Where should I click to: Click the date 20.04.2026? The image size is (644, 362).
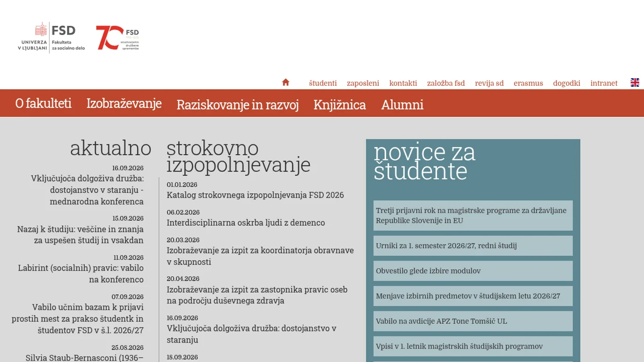(x=183, y=279)
